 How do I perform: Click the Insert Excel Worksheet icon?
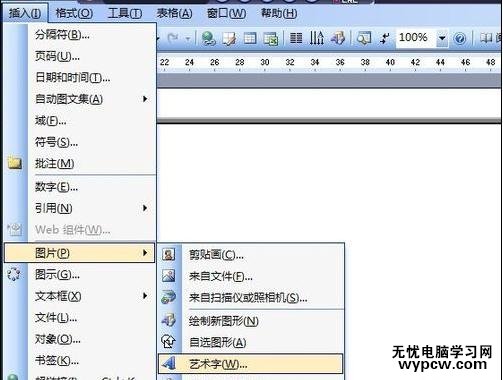[x=271, y=38]
